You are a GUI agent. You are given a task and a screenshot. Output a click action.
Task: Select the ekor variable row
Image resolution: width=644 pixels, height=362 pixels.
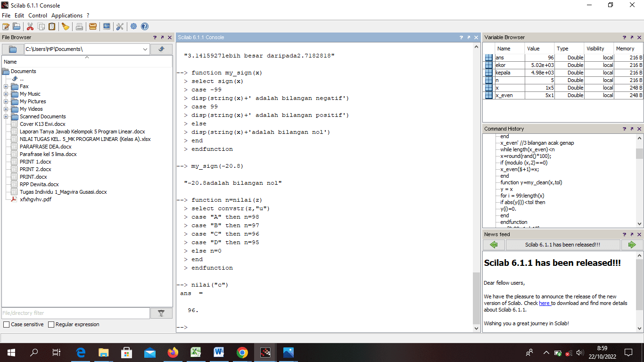point(563,65)
